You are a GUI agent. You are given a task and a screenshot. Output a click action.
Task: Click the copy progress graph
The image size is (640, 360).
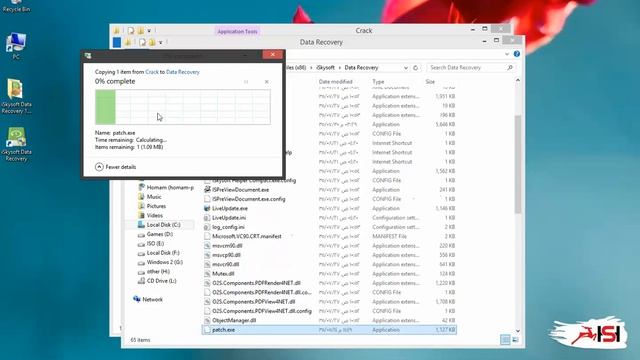[182, 107]
